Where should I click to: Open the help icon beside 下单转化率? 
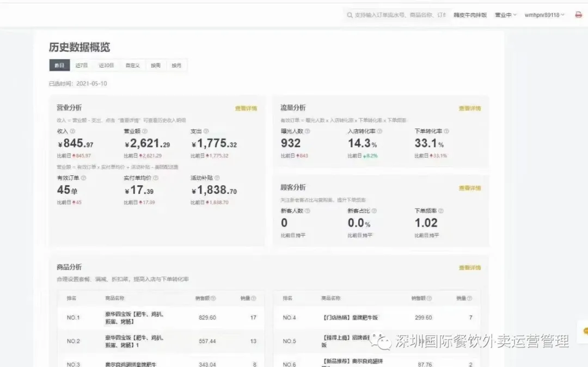coord(446,131)
